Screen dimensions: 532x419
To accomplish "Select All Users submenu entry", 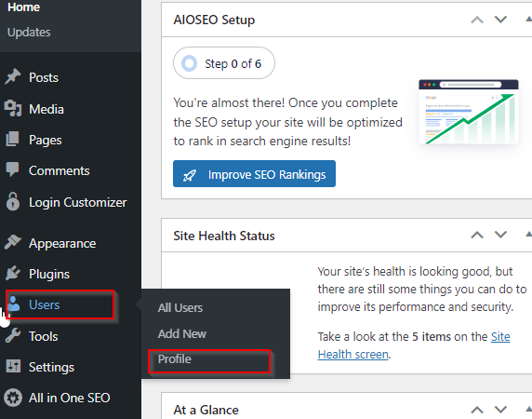I will [180, 307].
